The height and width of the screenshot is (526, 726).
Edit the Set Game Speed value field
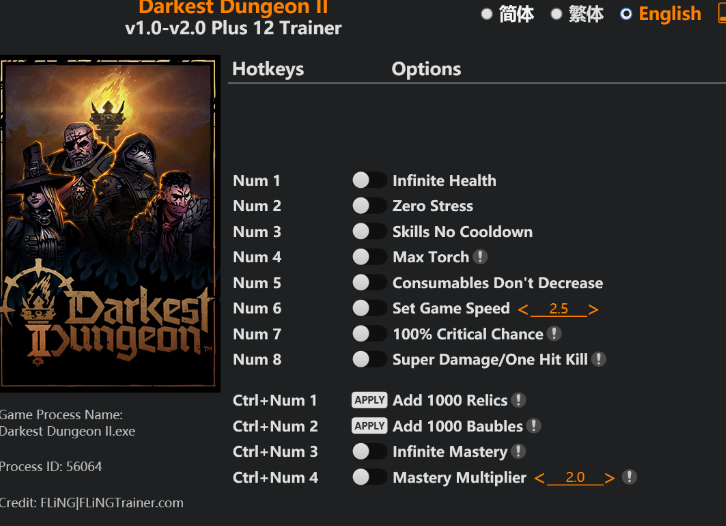pos(558,309)
